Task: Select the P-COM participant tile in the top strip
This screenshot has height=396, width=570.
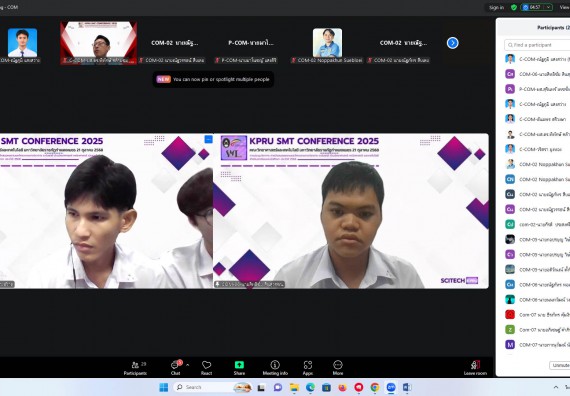Action: 251,43
